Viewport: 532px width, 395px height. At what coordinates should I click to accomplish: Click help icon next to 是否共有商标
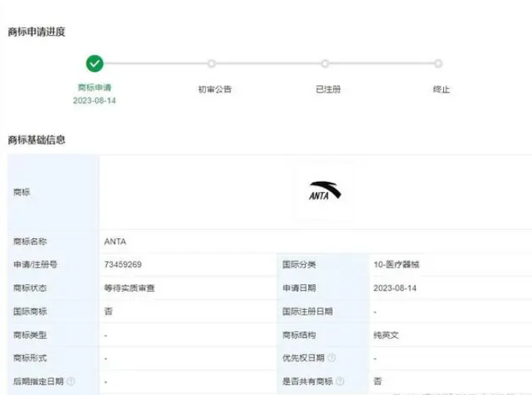click(x=340, y=382)
